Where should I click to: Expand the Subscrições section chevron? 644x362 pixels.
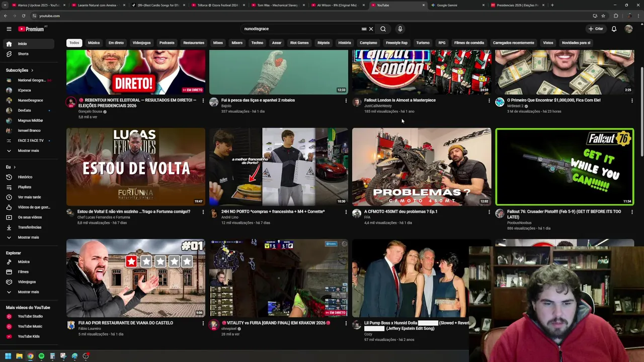pos(32,70)
